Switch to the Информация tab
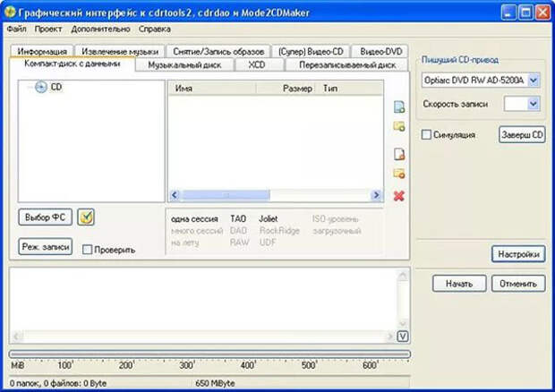This screenshot has width=555, height=392. [42, 51]
